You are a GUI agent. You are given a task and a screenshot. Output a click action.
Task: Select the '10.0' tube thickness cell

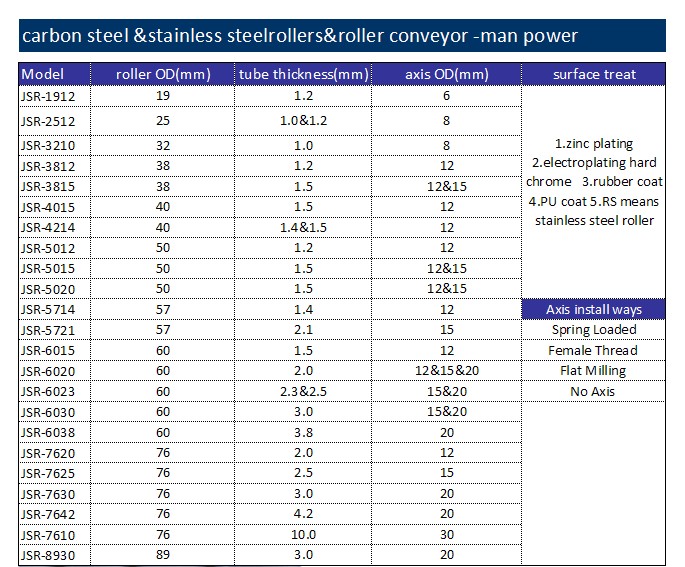pyautogui.click(x=304, y=535)
